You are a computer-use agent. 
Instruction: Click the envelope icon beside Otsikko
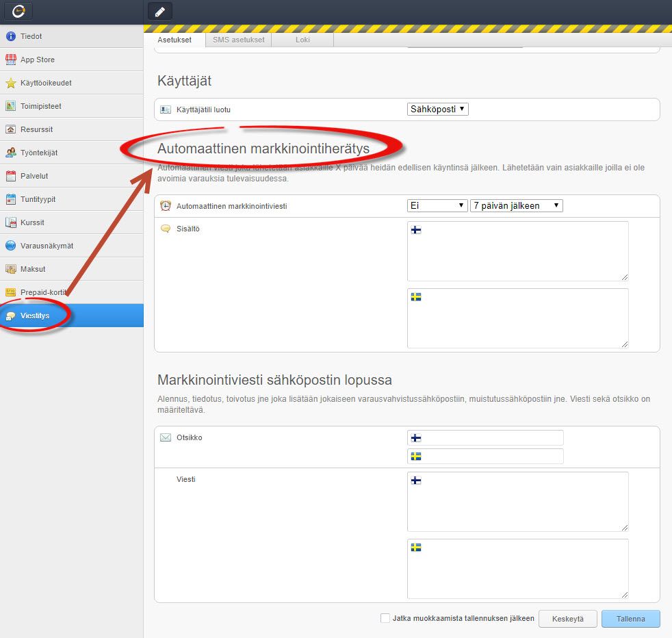tap(166, 437)
